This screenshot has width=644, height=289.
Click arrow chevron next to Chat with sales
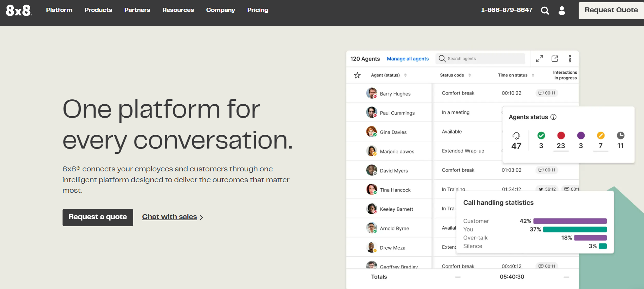201,218
